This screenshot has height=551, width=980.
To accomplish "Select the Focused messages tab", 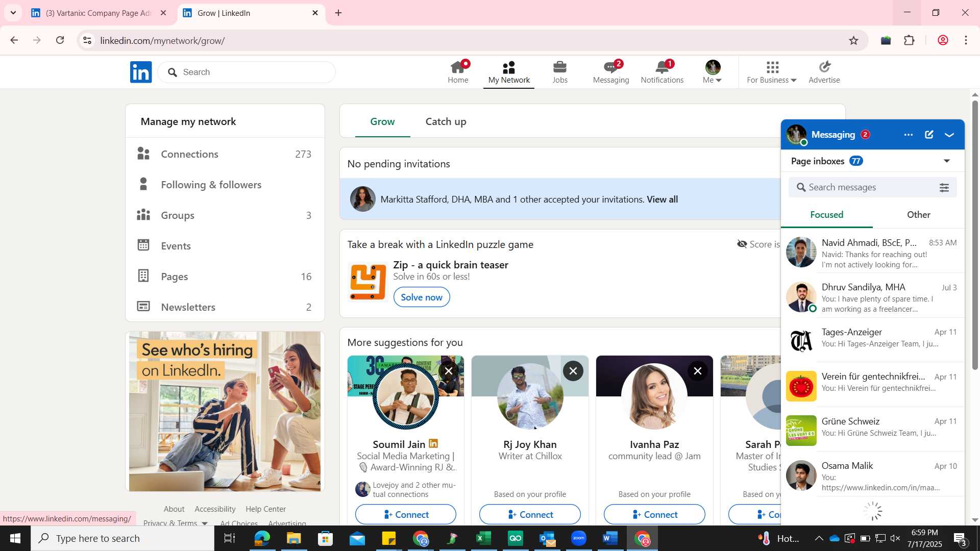I will pos(826,215).
